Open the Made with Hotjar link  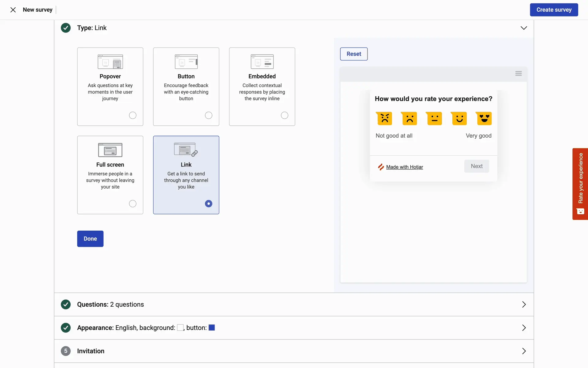404,167
